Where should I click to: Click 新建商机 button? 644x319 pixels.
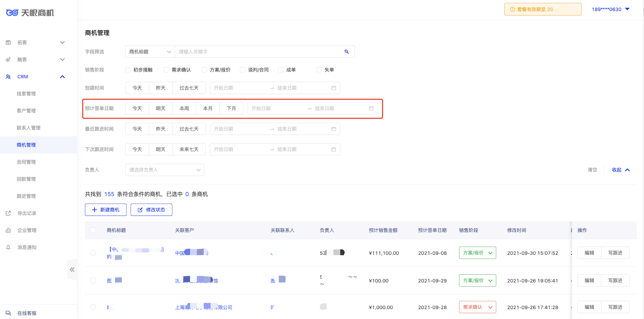pos(106,210)
